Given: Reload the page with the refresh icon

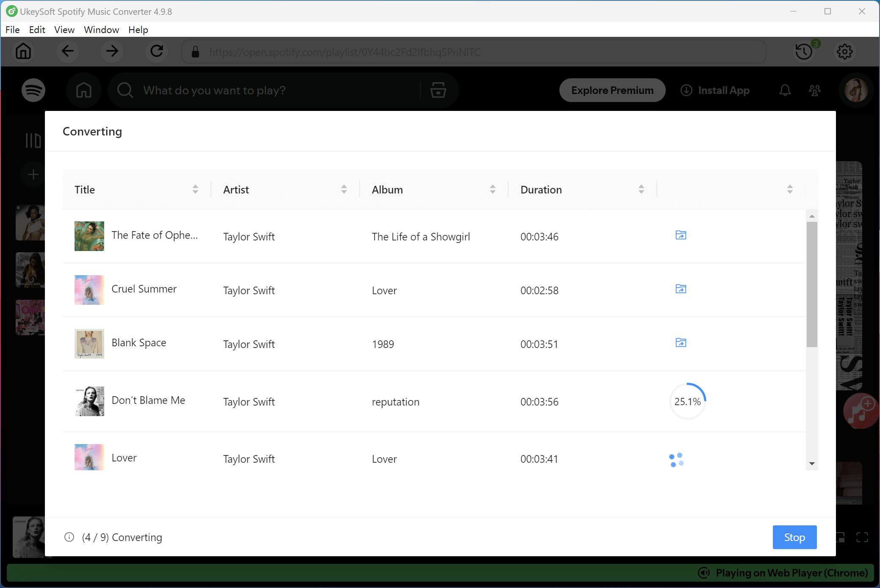Looking at the screenshot, I should (157, 52).
